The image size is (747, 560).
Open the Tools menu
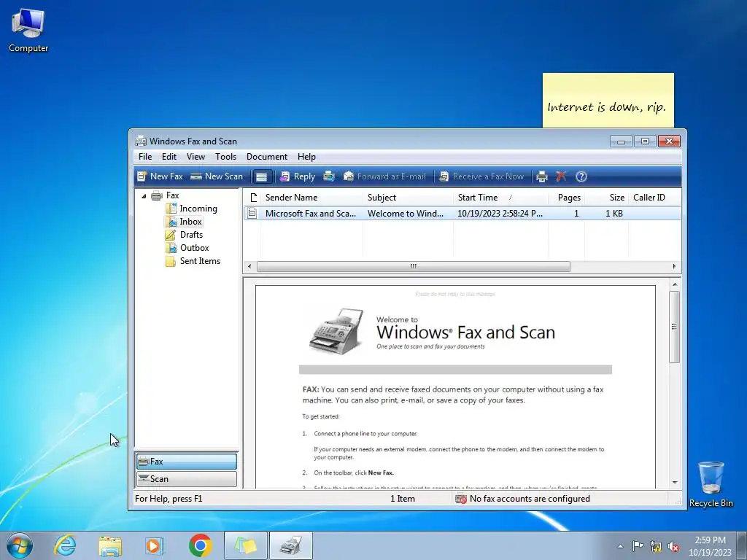click(226, 157)
